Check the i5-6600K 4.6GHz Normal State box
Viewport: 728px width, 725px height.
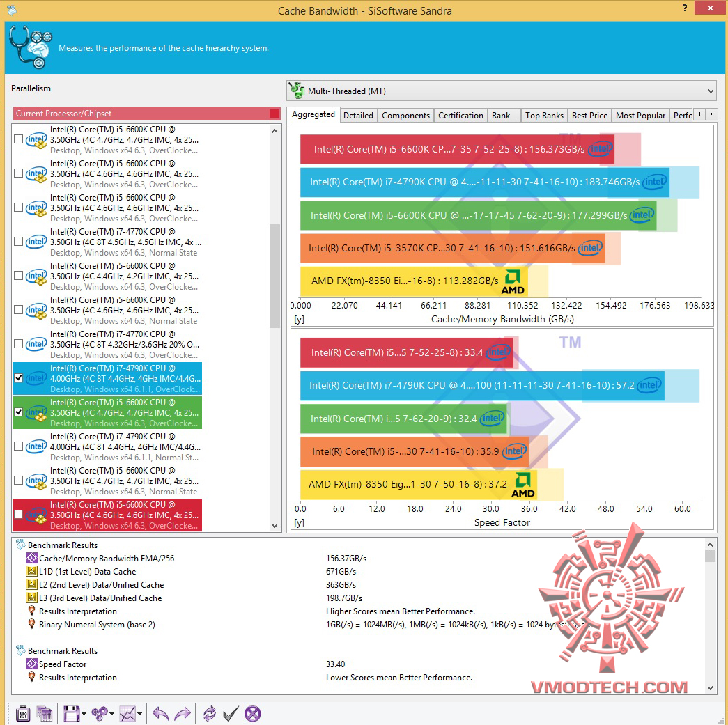coord(18,310)
